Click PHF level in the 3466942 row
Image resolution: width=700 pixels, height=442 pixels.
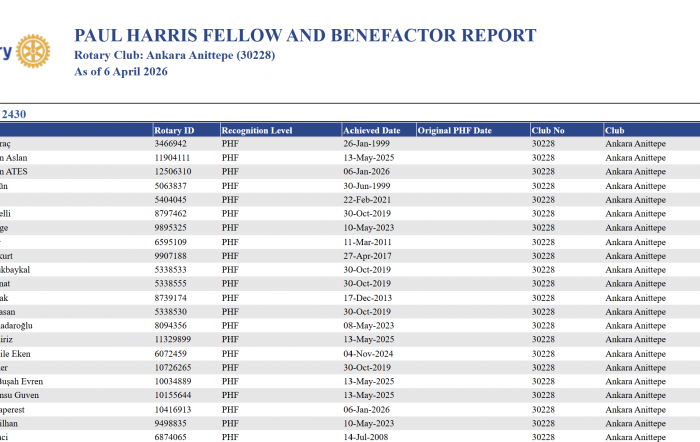tap(230, 144)
